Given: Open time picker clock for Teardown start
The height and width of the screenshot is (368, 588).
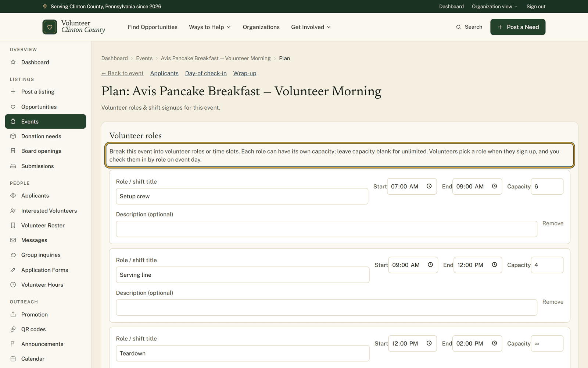Looking at the screenshot, I should [429, 343].
